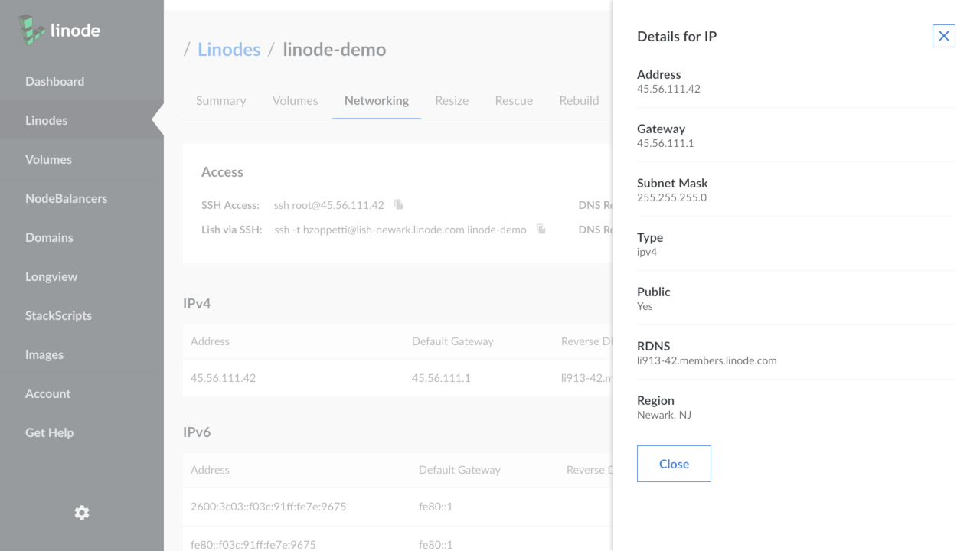The width and height of the screenshot is (980, 551).
Task: Open settings gear icon in sidebar
Action: 82,513
